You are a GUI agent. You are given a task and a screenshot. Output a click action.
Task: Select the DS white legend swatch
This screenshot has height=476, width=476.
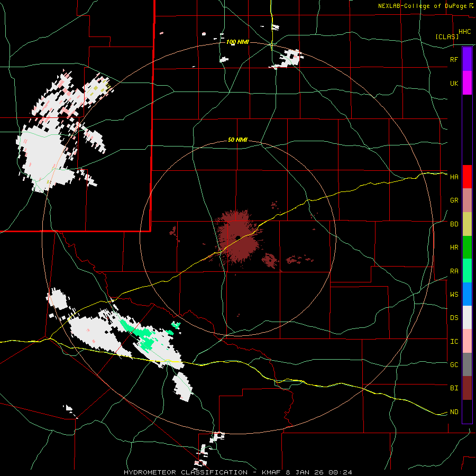(467, 317)
